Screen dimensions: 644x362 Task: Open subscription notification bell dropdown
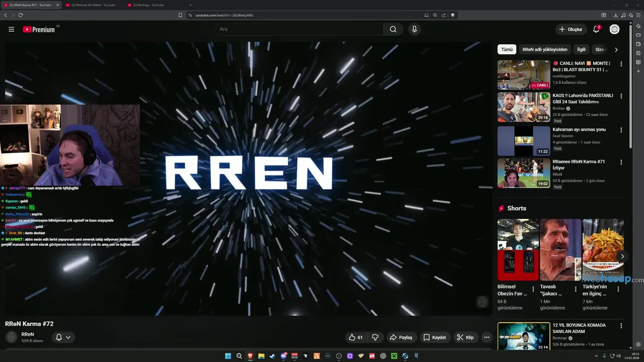(63, 337)
